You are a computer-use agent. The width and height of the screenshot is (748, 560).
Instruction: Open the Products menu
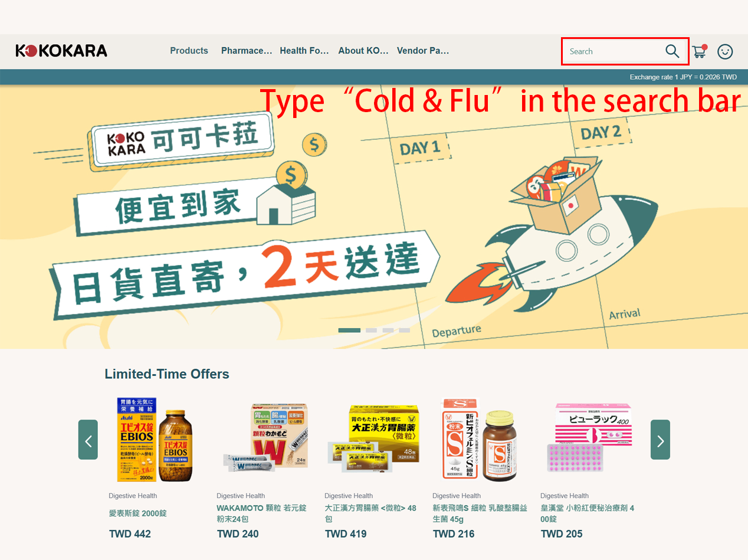pyautogui.click(x=189, y=51)
